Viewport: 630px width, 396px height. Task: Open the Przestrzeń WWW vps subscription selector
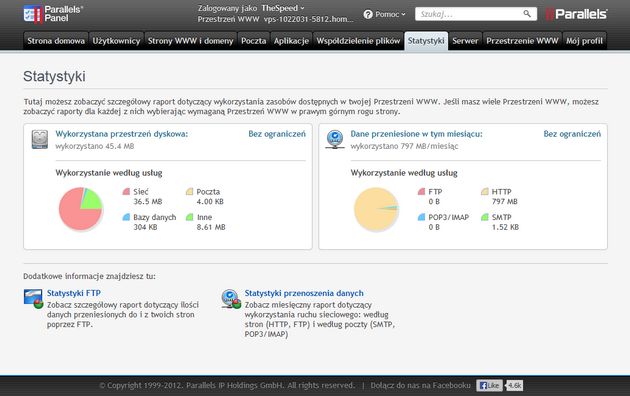coord(309,19)
